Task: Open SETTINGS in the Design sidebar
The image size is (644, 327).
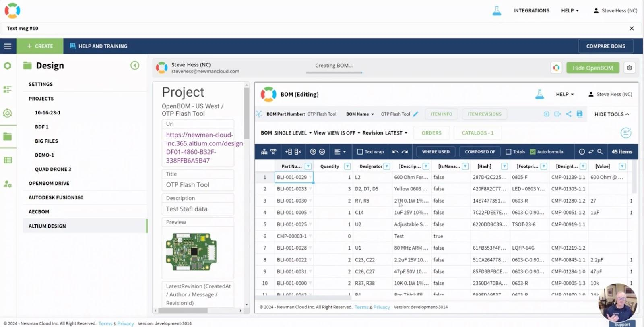Action: (40, 84)
